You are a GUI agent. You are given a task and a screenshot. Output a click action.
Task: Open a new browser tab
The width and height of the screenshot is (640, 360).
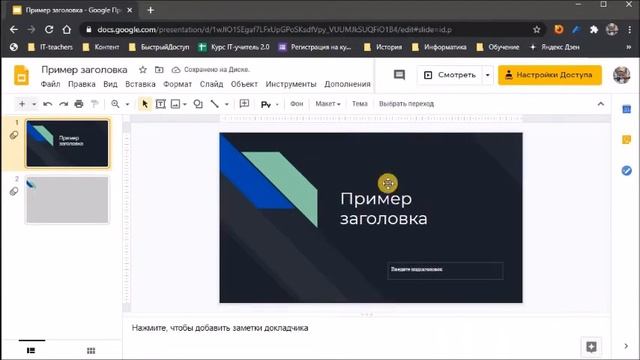(151, 10)
